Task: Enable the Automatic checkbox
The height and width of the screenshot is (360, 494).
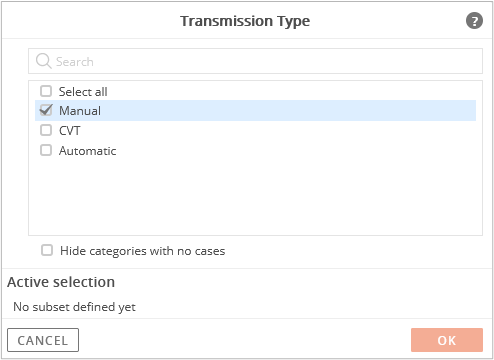Action: [46, 150]
